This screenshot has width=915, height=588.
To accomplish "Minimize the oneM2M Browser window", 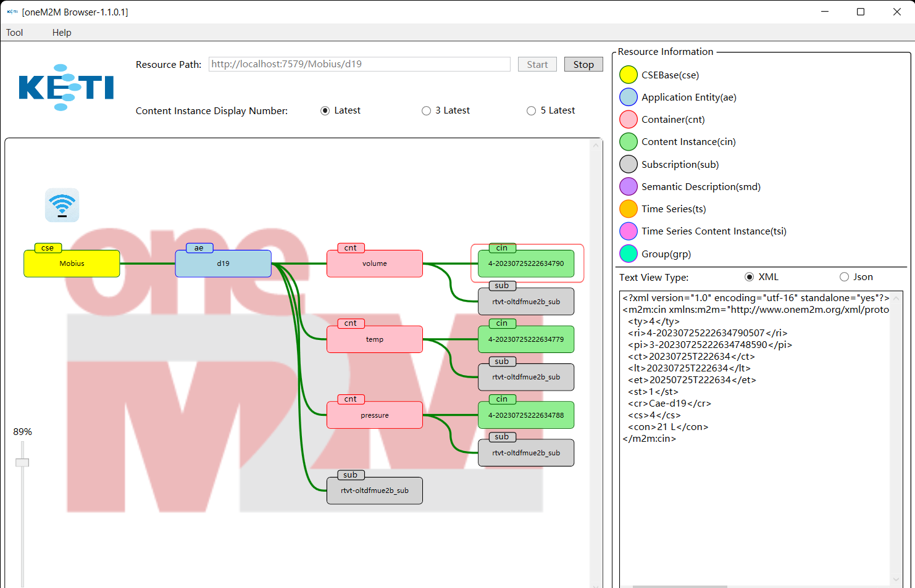I will tap(825, 12).
